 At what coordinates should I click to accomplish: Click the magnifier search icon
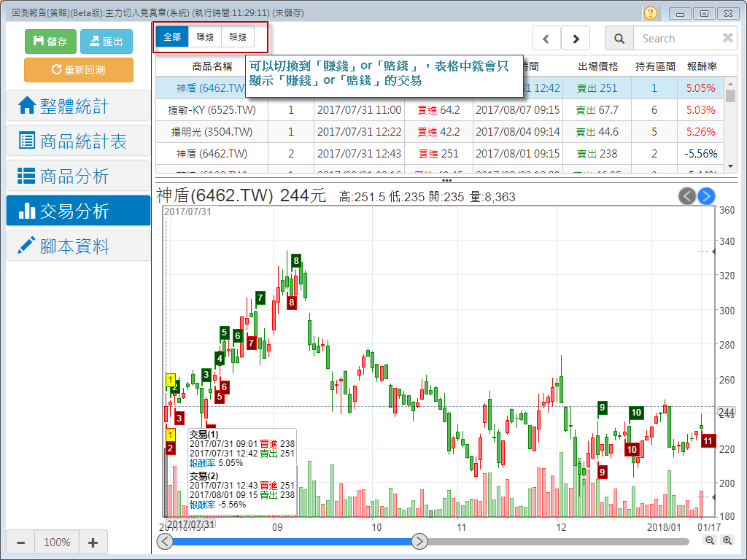pyautogui.click(x=619, y=39)
